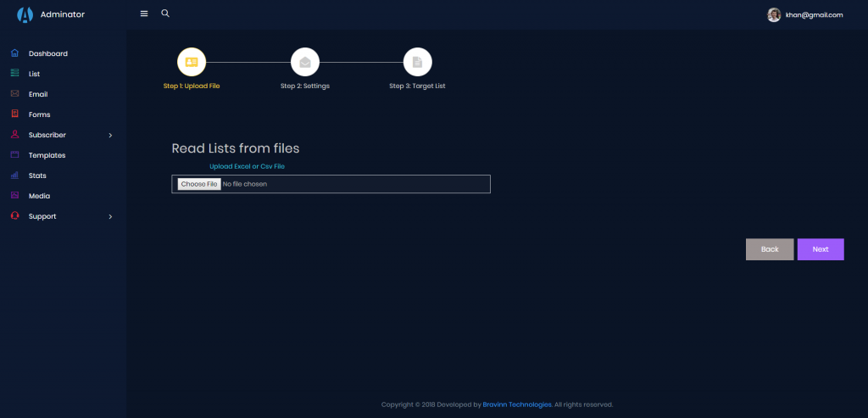The height and width of the screenshot is (418, 868).
Task: Select Forms from the sidebar
Action: pyautogui.click(x=39, y=114)
